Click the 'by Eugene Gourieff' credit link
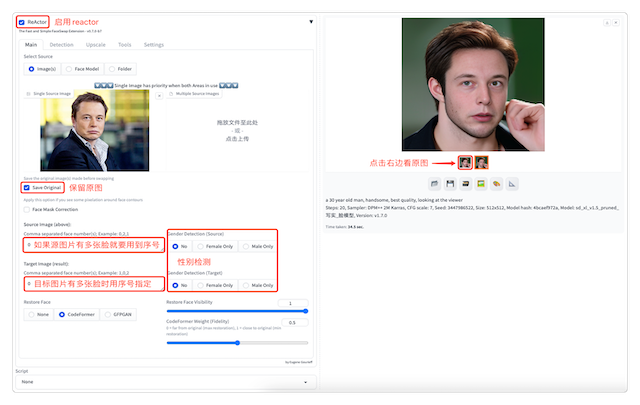Image resolution: width=640 pixels, height=405 pixels. [298, 362]
